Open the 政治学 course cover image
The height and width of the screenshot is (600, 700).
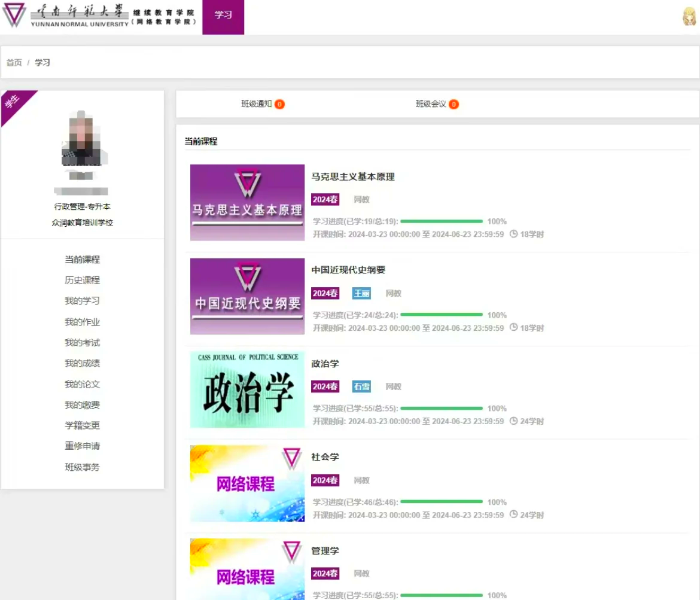(x=247, y=390)
